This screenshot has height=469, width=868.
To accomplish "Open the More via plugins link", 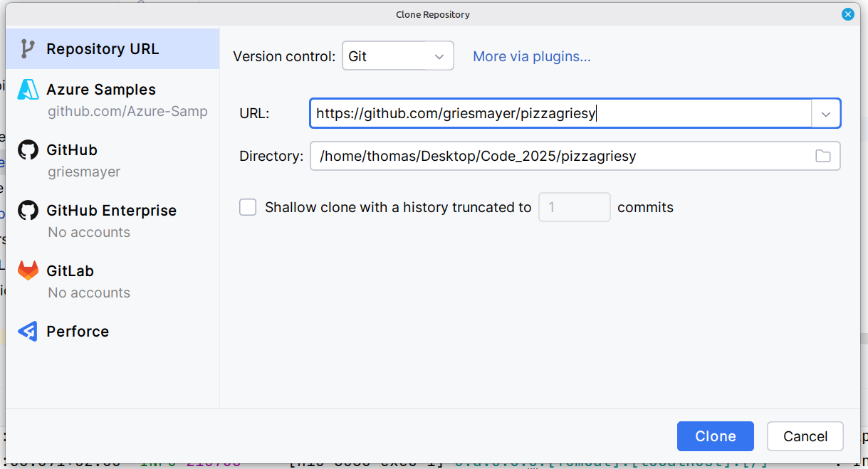I will (x=532, y=56).
